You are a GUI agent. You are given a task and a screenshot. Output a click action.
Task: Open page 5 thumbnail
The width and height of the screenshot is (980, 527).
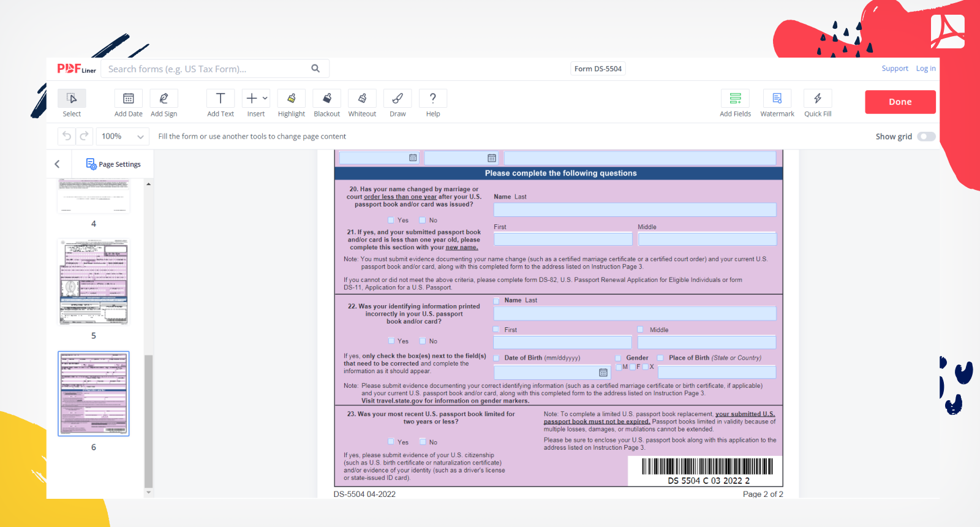[94, 282]
